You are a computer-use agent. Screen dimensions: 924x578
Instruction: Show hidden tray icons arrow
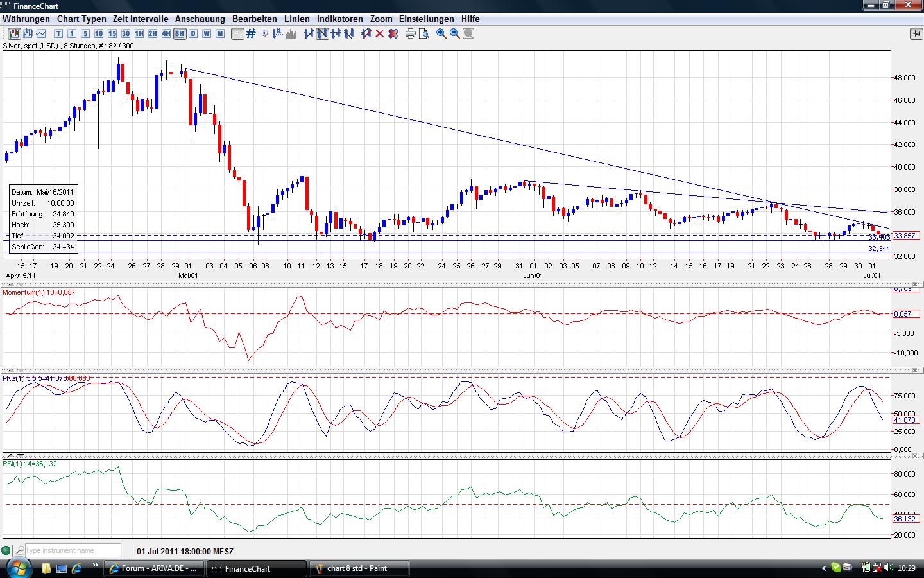click(x=825, y=568)
